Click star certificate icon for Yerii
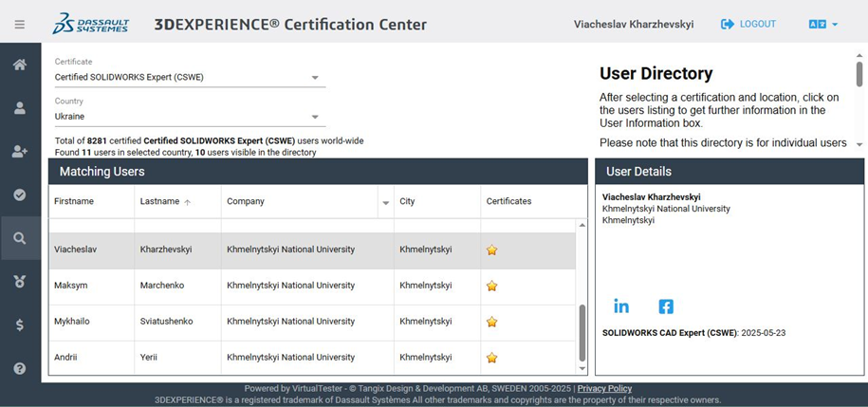 pos(491,358)
